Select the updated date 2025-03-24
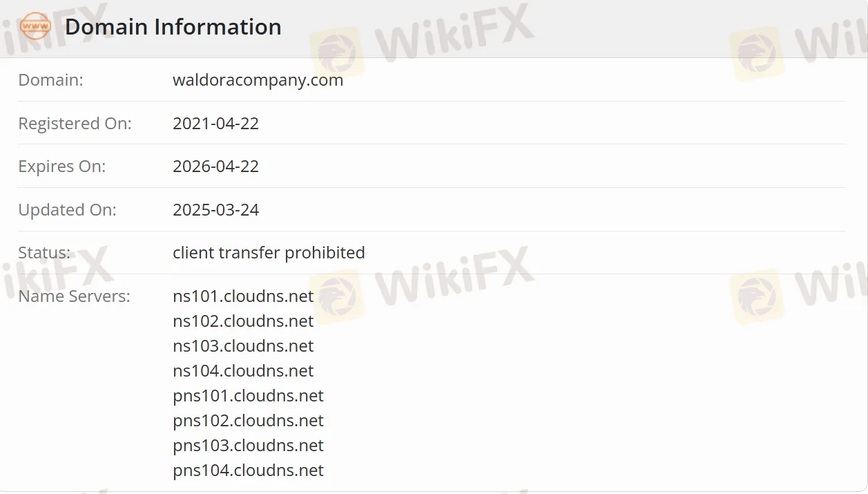The height and width of the screenshot is (494, 868). [216, 209]
